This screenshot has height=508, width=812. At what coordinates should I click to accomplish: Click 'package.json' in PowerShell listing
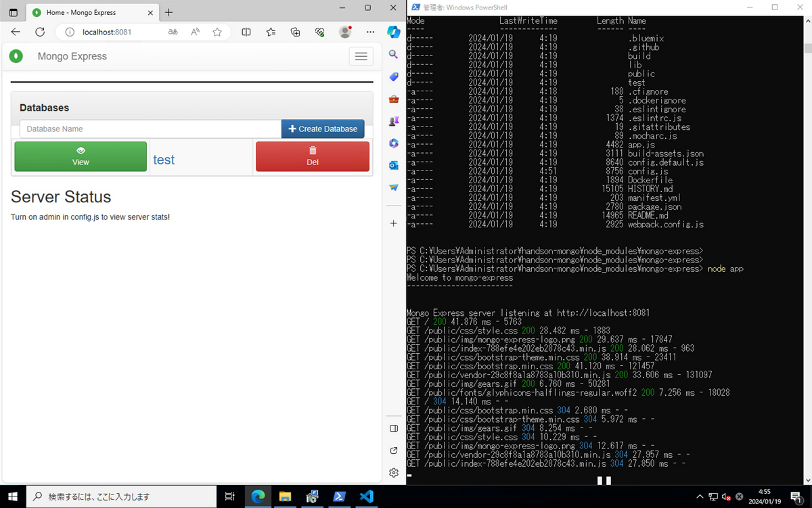pos(655,206)
